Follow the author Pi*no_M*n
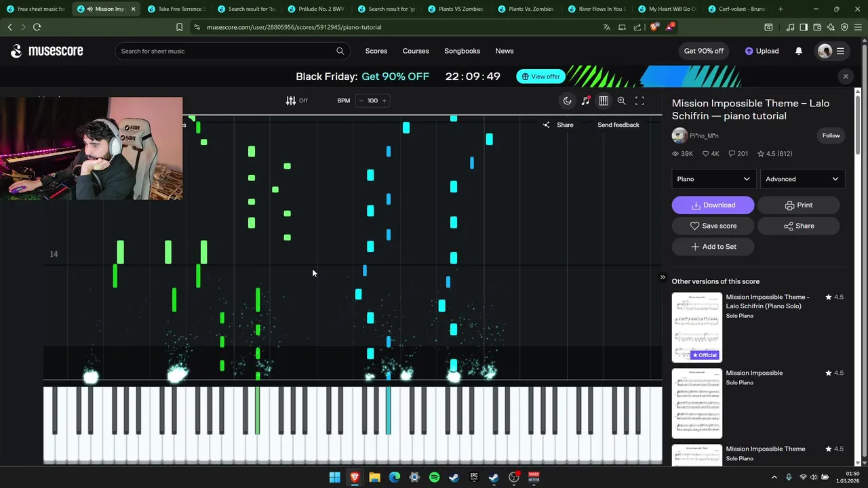The height and width of the screenshot is (488, 868). coord(831,136)
